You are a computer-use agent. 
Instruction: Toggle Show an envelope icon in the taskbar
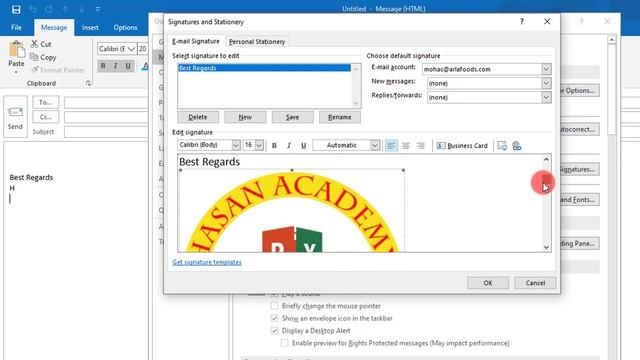[274, 318]
